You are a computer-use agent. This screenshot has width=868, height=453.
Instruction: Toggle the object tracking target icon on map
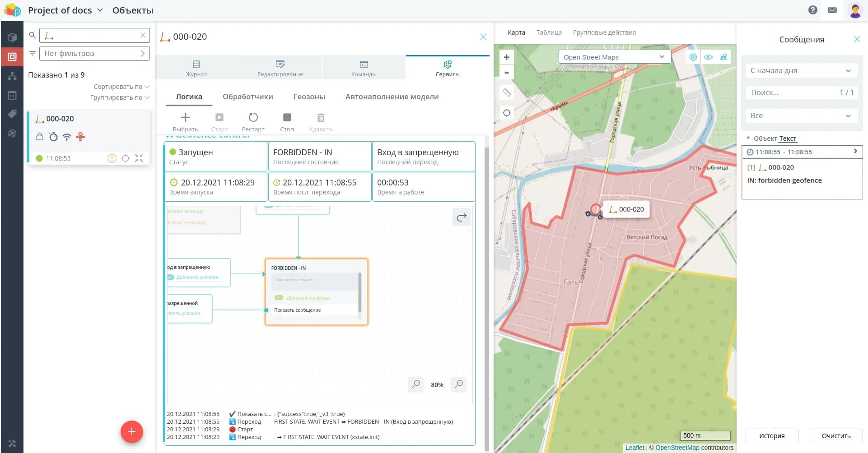pos(693,57)
